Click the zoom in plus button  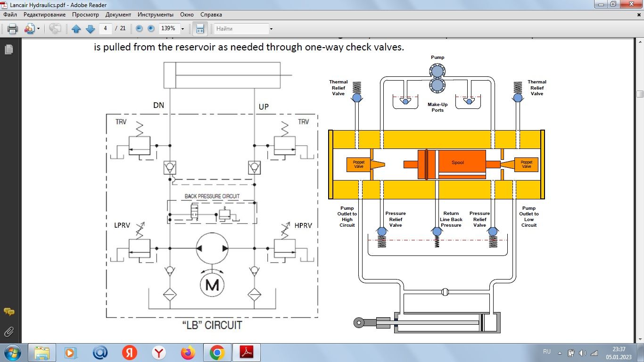pos(151,28)
